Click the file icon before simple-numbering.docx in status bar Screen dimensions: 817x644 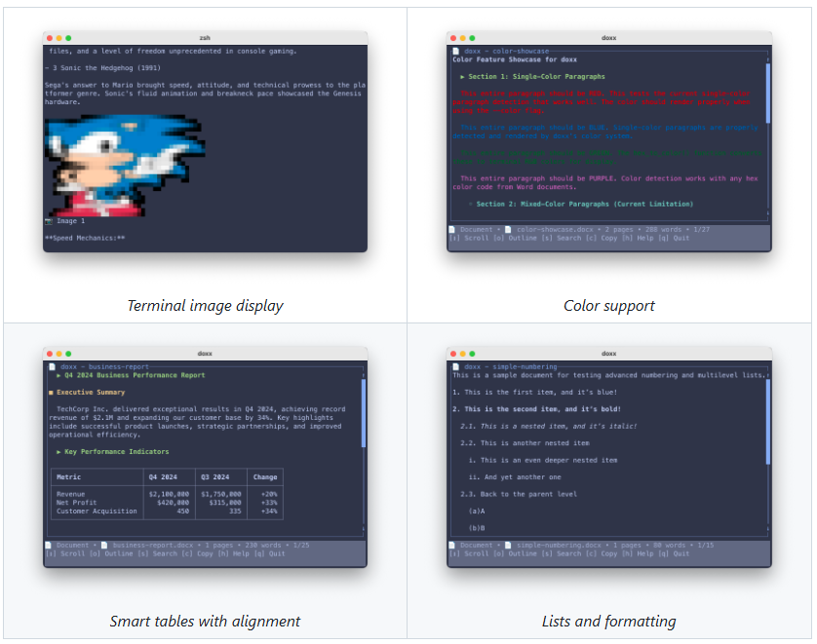(509, 546)
